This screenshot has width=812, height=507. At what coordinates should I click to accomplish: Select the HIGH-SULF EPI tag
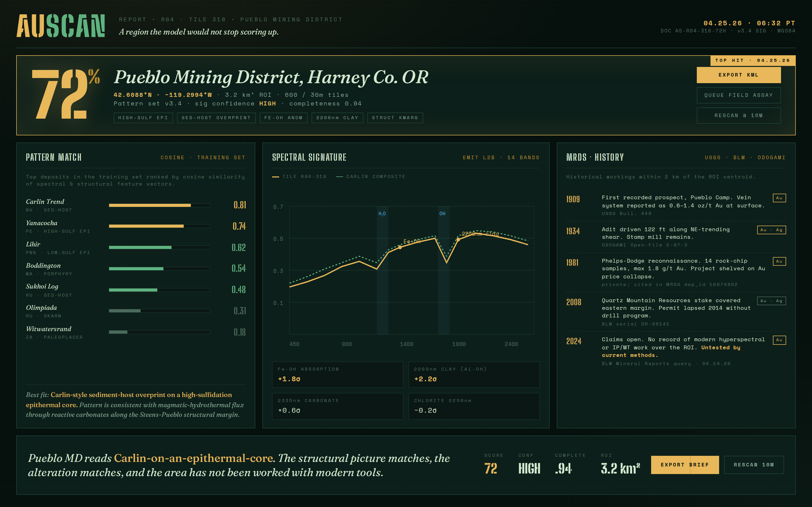coord(143,118)
